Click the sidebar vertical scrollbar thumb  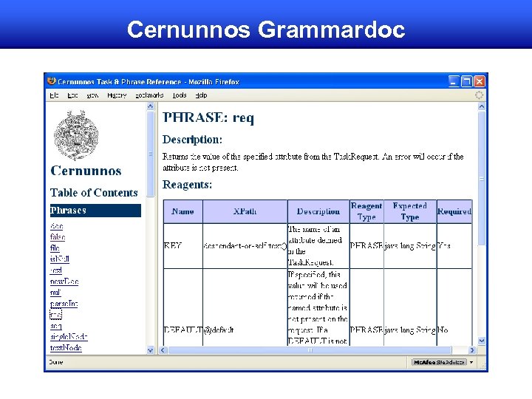point(151,154)
